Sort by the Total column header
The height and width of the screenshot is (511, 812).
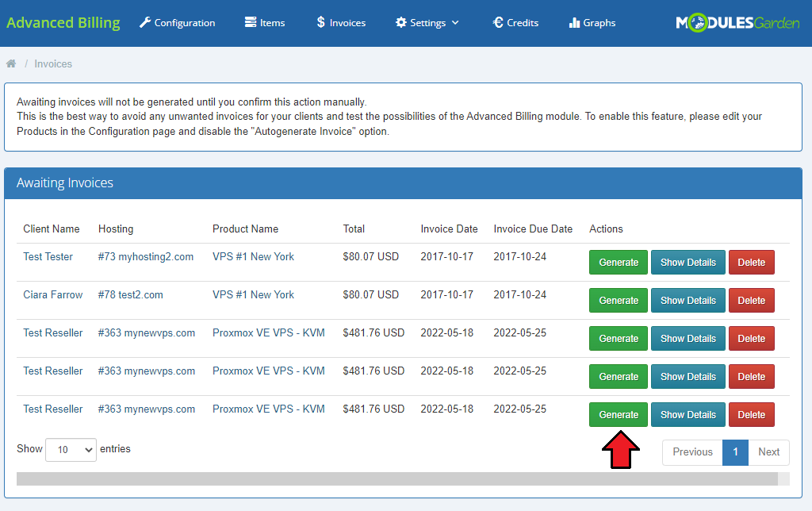(354, 229)
